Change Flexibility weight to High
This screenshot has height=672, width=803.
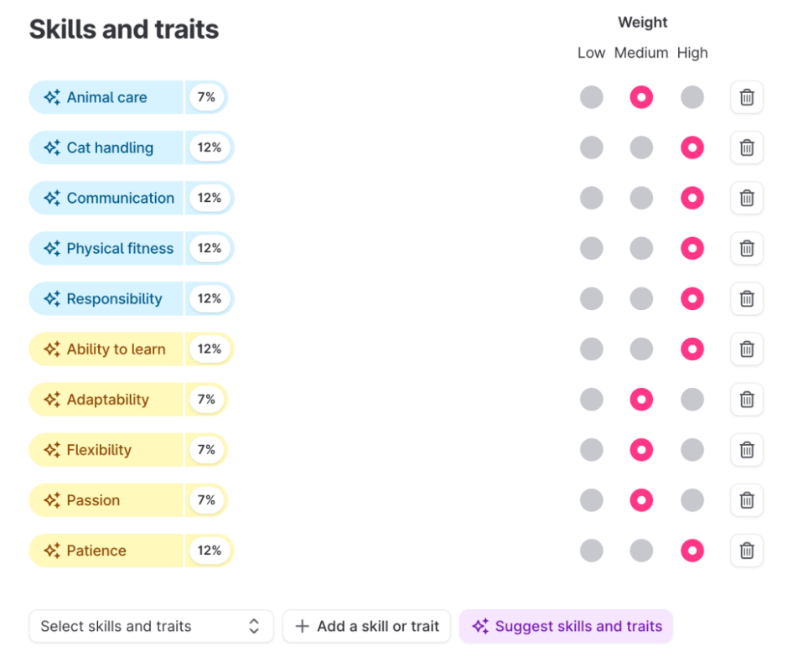coord(692,450)
